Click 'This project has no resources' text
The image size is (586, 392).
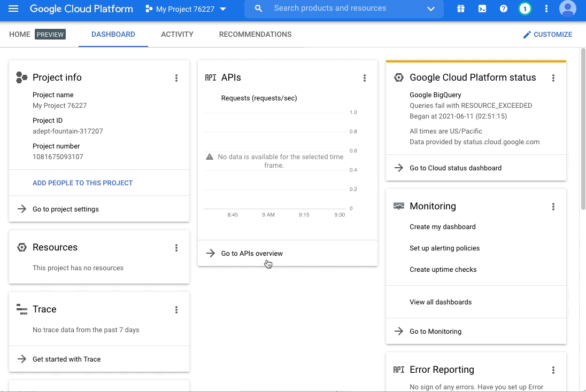click(x=78, y=268)
